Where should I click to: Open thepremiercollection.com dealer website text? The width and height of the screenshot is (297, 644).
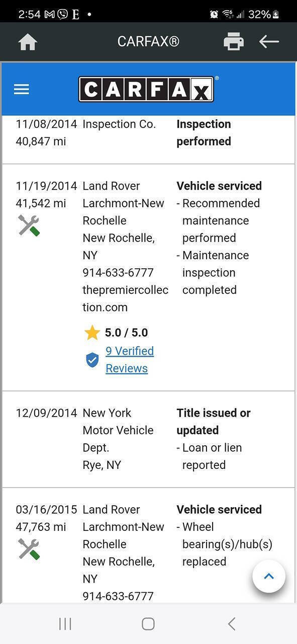125,298
